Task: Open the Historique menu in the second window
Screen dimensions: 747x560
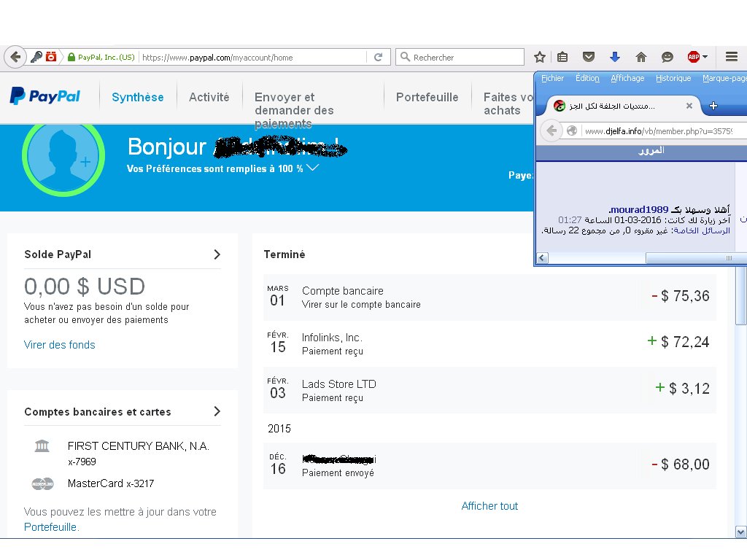Action: pyautogui.click(x=673, y=78)
